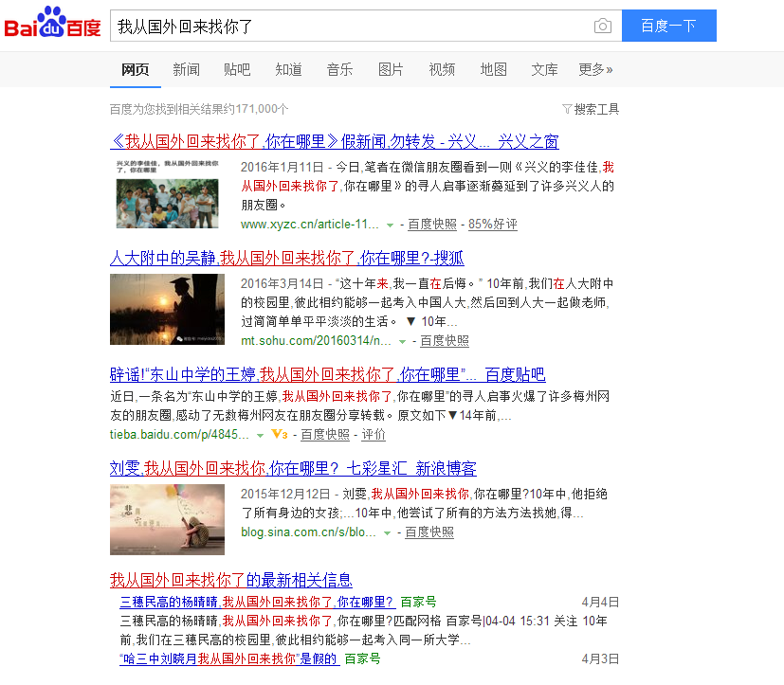Viewport: 784px width, 685px height.
Task: Open group photo thumbnail of first result
Action: tap(167, 193)
